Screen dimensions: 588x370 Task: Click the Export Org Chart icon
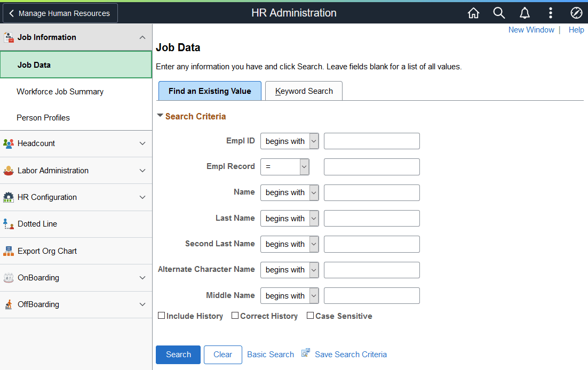click(x=10, y=251)
